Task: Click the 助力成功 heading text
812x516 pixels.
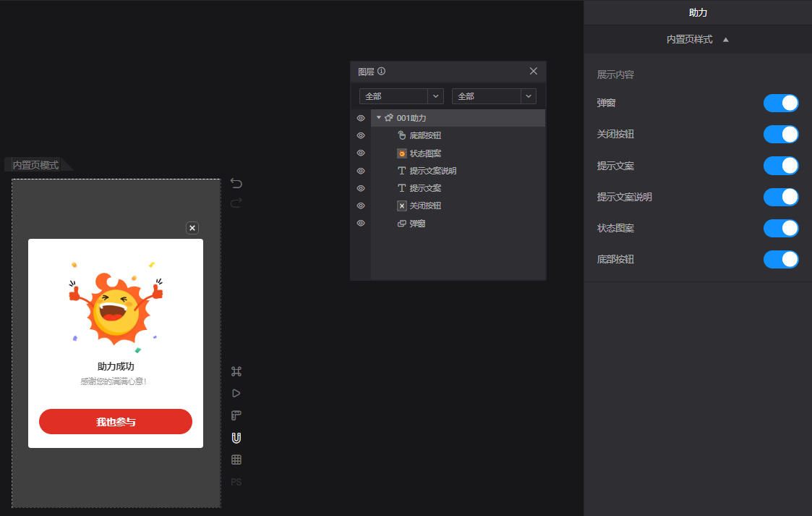Action: tap(116, 366)
